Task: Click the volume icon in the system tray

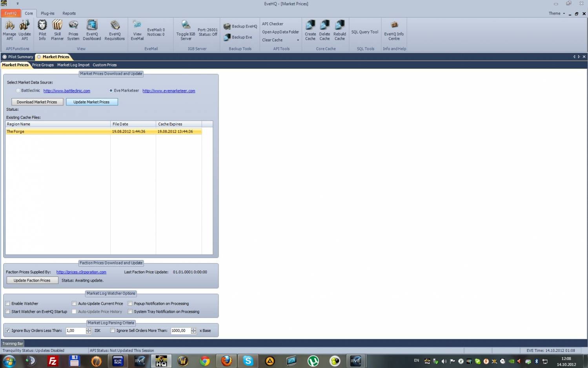Action: point(444,361)
